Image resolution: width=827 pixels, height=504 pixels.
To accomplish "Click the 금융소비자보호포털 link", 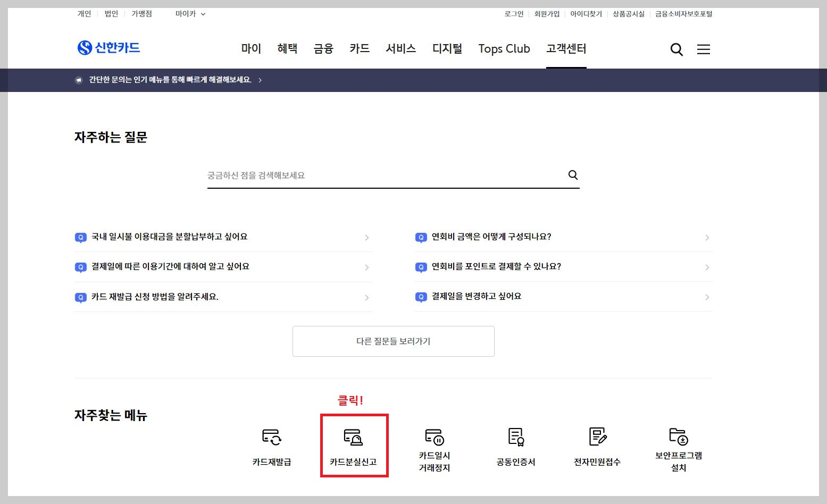I will 684,14.
